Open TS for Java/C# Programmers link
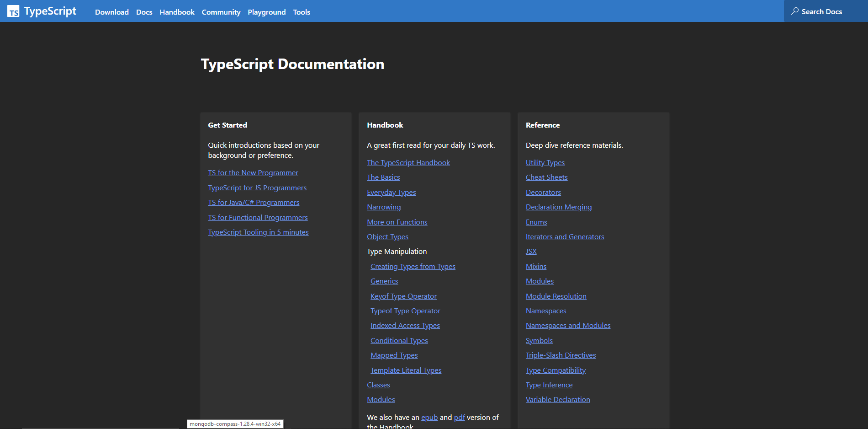The image size is (868, 429). tap(254, 203)
